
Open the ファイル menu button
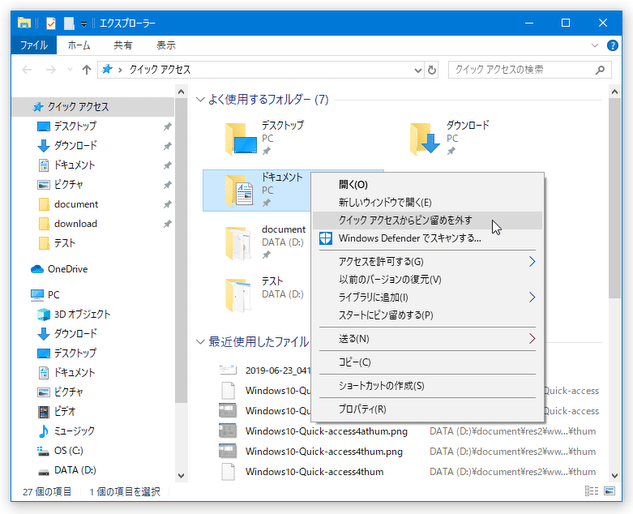pyautogui.click(x=34, y=45)
